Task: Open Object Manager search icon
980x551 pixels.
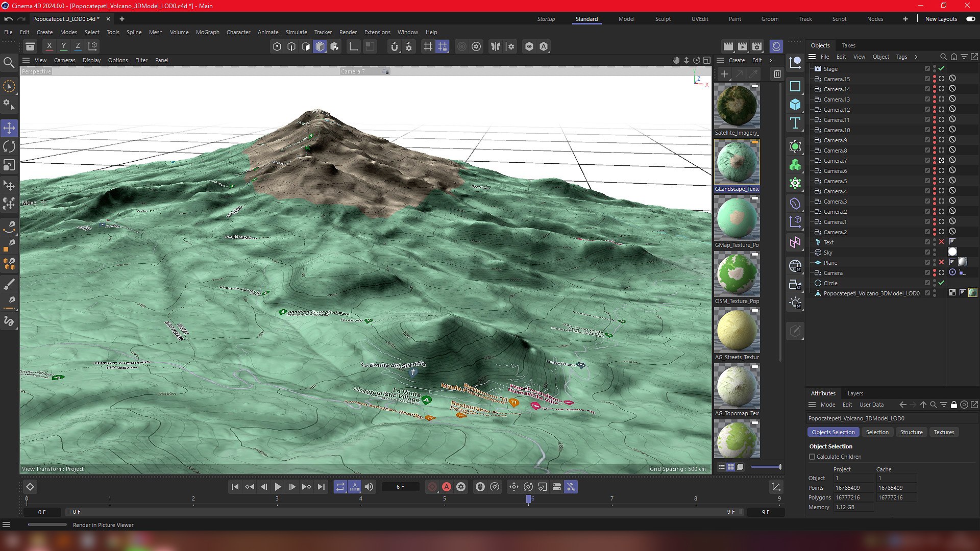Action: point(943,57)
